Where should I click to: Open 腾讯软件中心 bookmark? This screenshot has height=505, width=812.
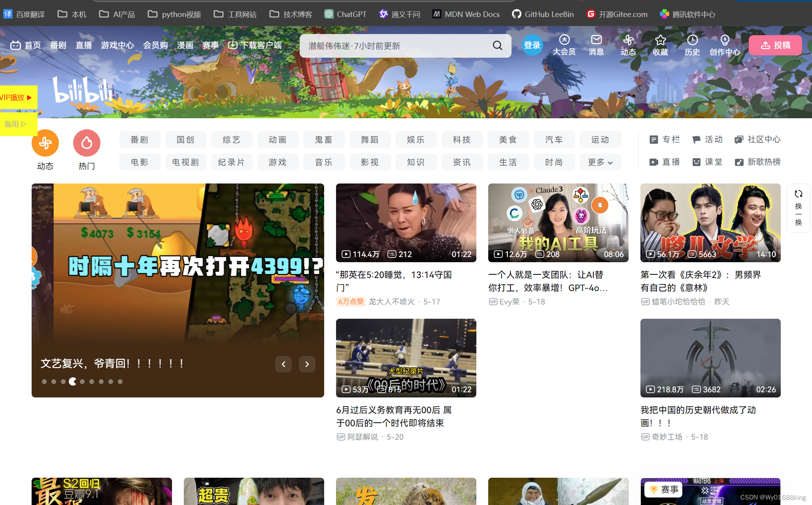687,14
